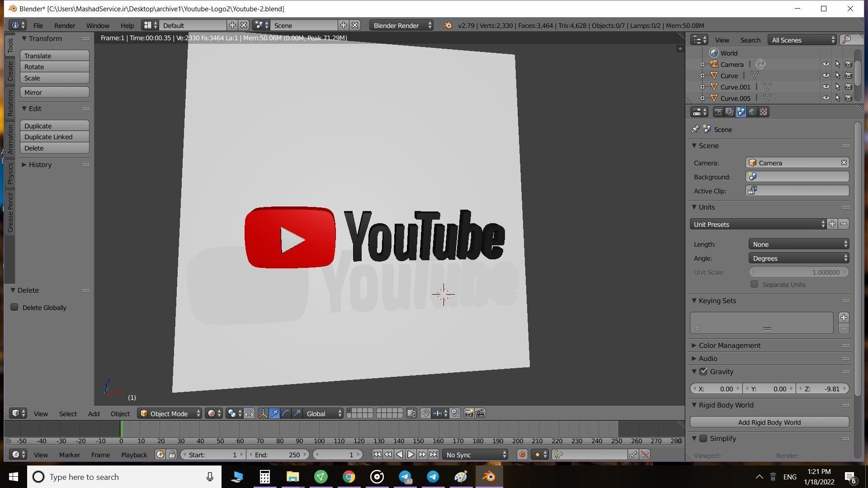Enable Delete Globally checkbox
The height and width of the screenshot is (488, 868).
tap(14, 307)
